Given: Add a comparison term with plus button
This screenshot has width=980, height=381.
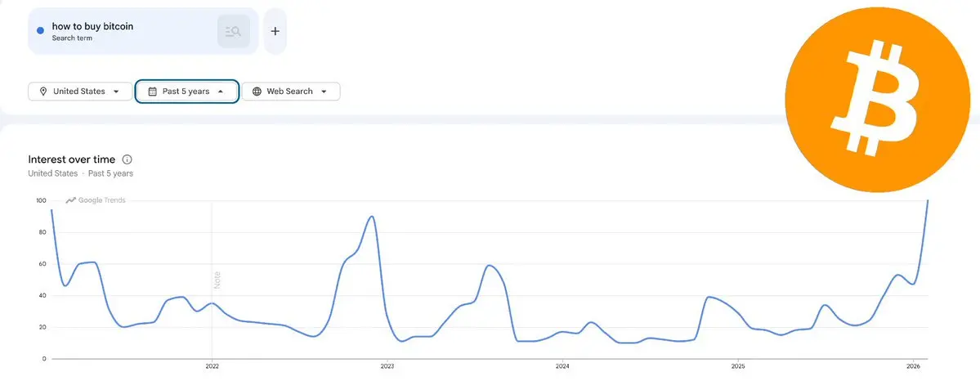Looking at the screenshot, I should click(275, 31).
